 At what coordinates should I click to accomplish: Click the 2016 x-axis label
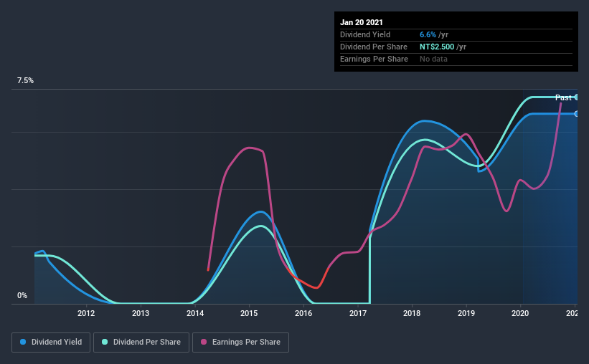pos(303,313)
